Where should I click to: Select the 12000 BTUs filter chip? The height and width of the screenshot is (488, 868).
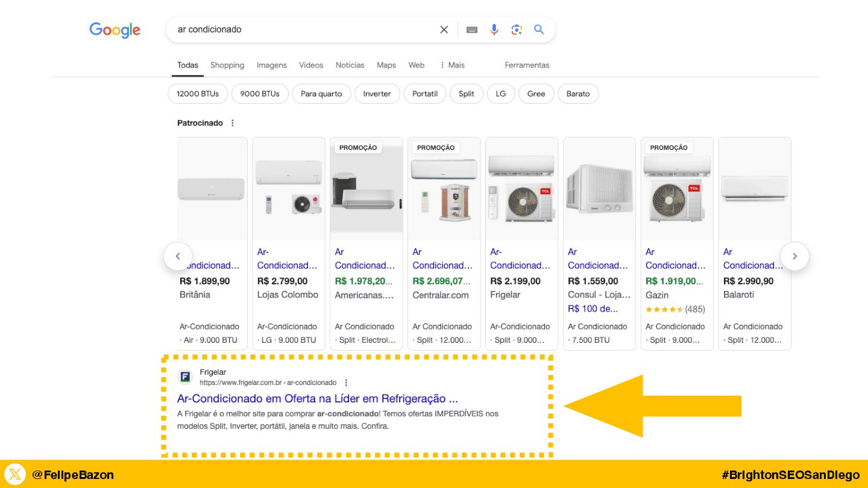[x=198, y=94]
